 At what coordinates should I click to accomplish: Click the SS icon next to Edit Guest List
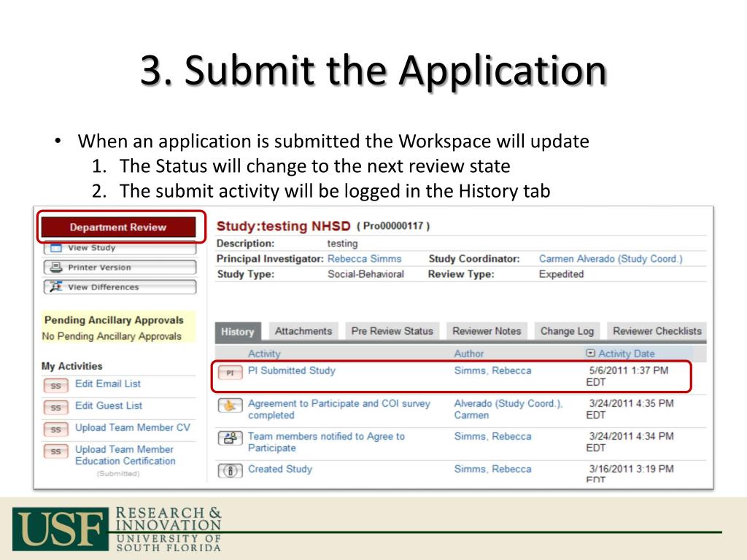(55, 407)
